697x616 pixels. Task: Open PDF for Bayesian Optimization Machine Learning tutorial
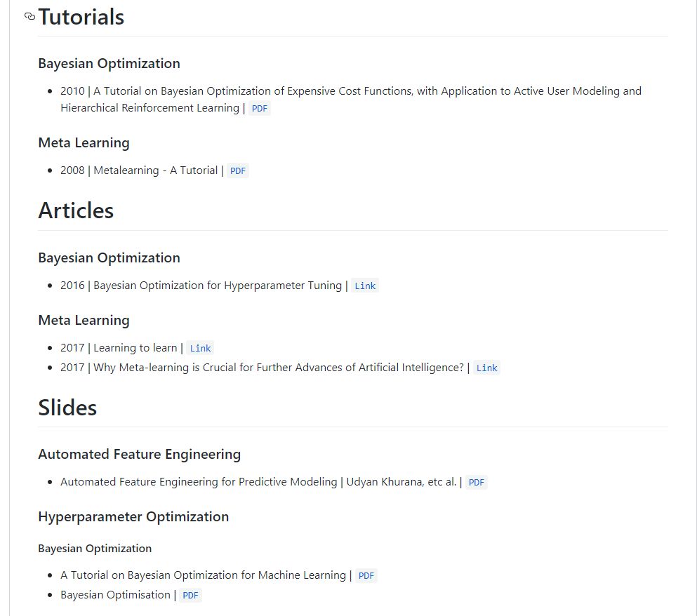click(x=366, y=575)
